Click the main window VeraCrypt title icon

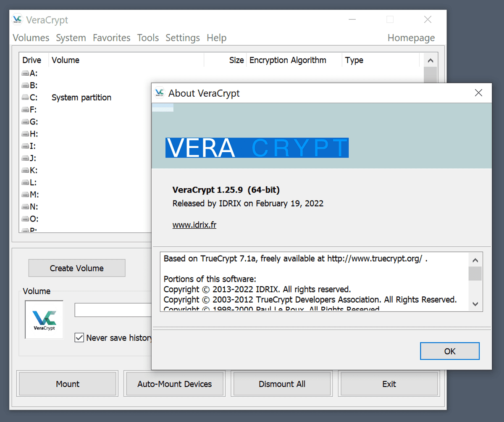pyautogui.click(x=18, y=20)
